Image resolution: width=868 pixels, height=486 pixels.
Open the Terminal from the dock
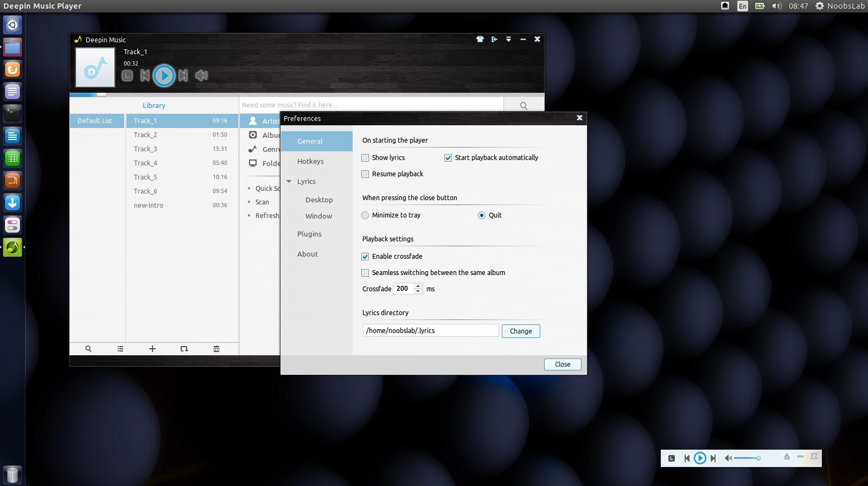coord(12,113)
